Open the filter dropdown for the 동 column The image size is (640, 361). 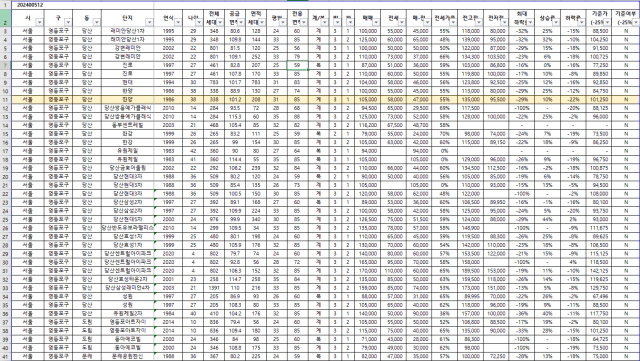(x=97, y=22)
